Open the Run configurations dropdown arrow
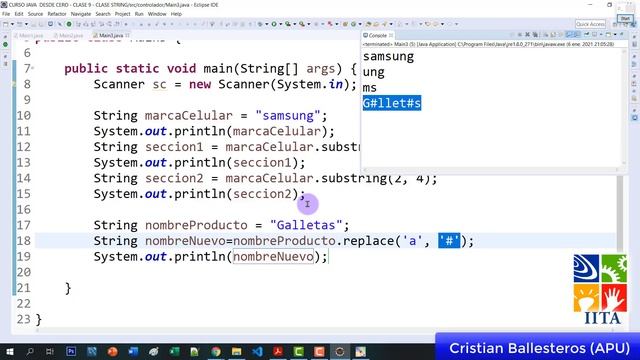 click(280, 24)
